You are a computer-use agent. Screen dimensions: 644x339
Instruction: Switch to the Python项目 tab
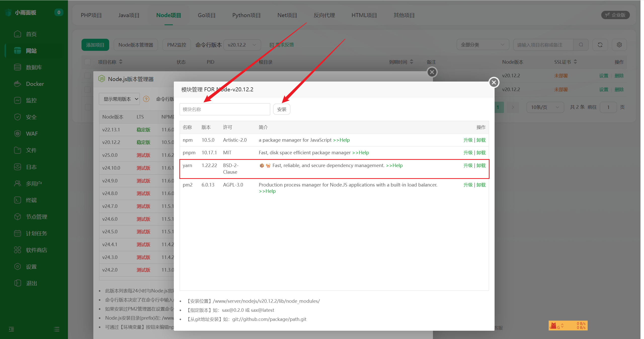[246, 15]
